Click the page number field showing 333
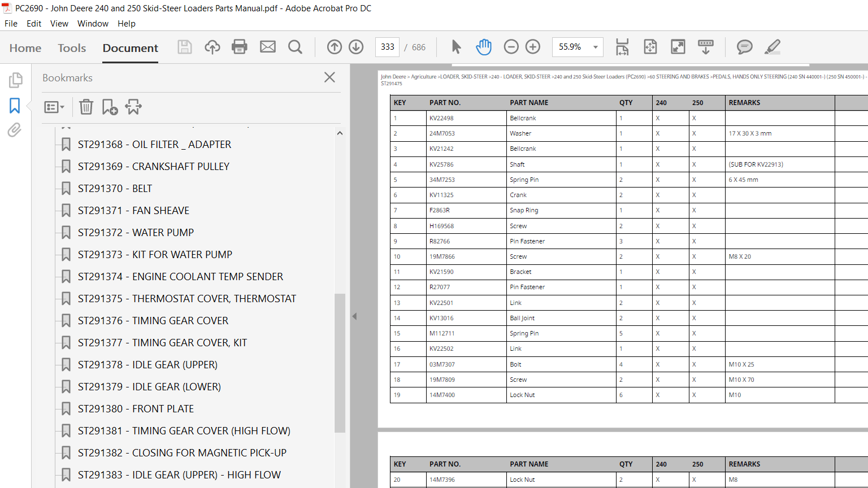 pyautogui.click(x=388, y=47)
